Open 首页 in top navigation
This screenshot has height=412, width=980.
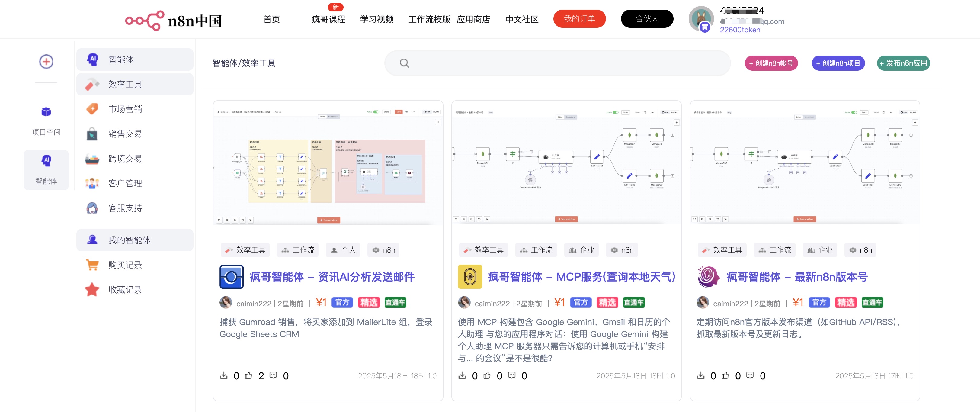271,19
